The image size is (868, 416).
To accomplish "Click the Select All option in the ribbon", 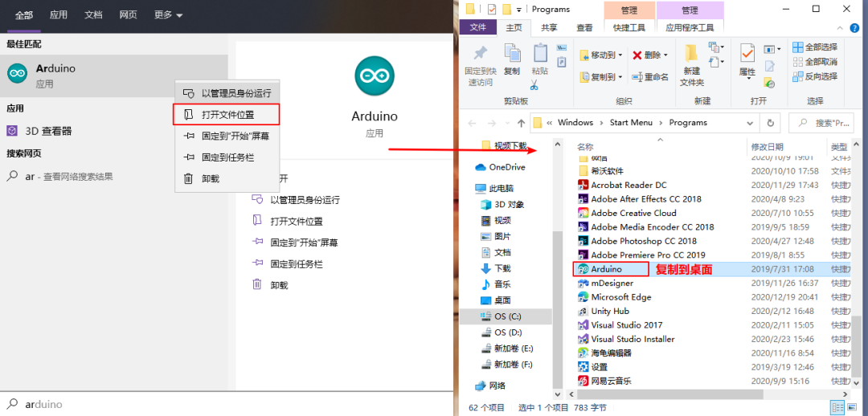I will (x=815, y=47).
